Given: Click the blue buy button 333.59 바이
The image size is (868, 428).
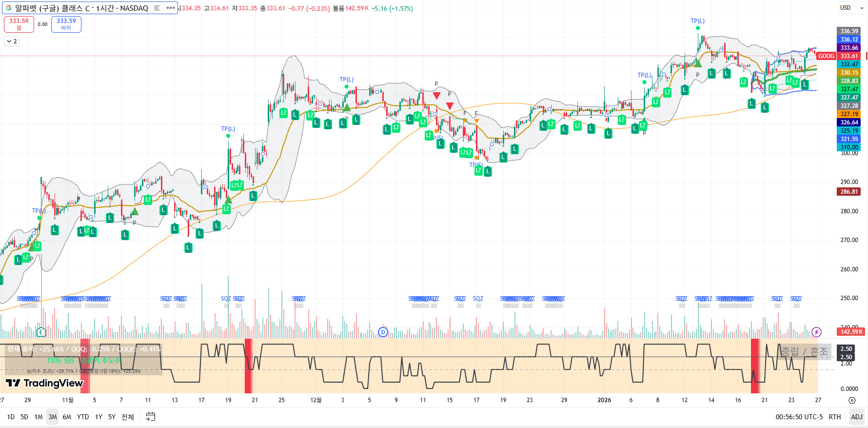Looking at the screenshot, I should (66, 24).
